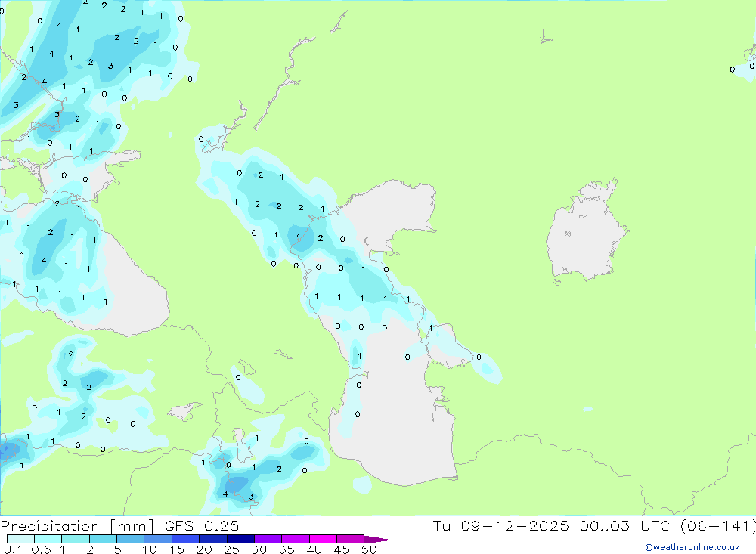Screen dimensions: 756x554
Task: Click the 0.5–1 mm legend color swatch
Action: 48,539
